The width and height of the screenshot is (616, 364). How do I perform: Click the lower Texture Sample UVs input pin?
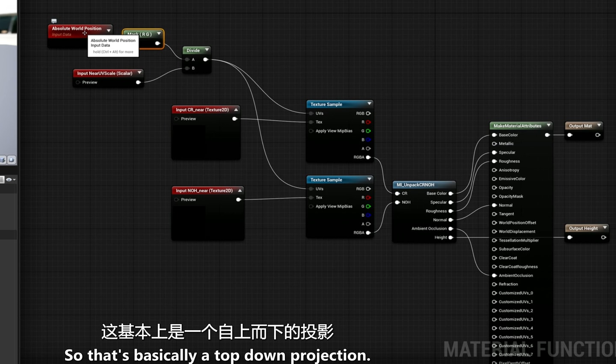(311, 189)
